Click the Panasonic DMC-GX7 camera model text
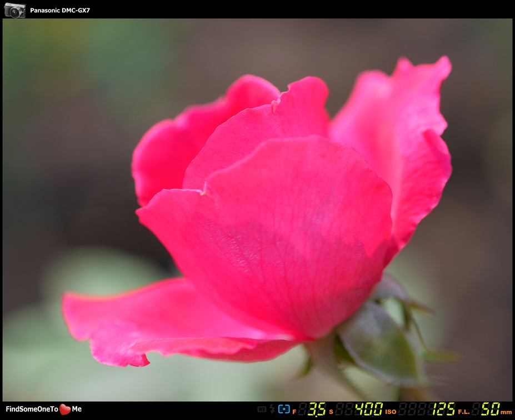This screenshot has width=515, height=420. click(60, 10)
